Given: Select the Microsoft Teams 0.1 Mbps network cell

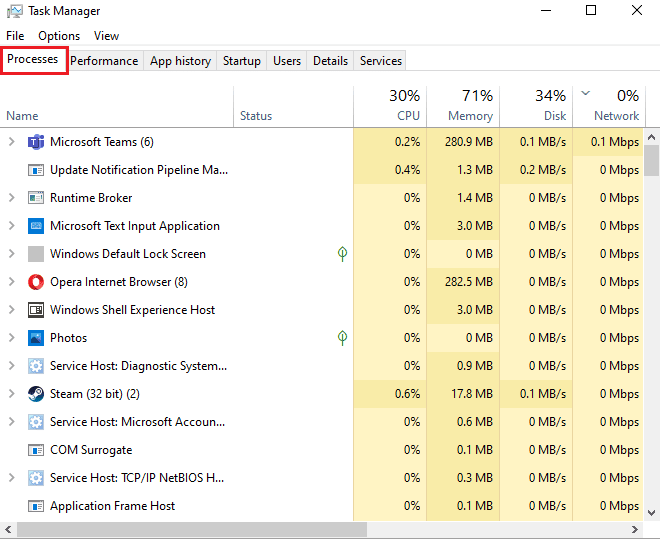Looking at the screenshot, I should pos(609,142).
